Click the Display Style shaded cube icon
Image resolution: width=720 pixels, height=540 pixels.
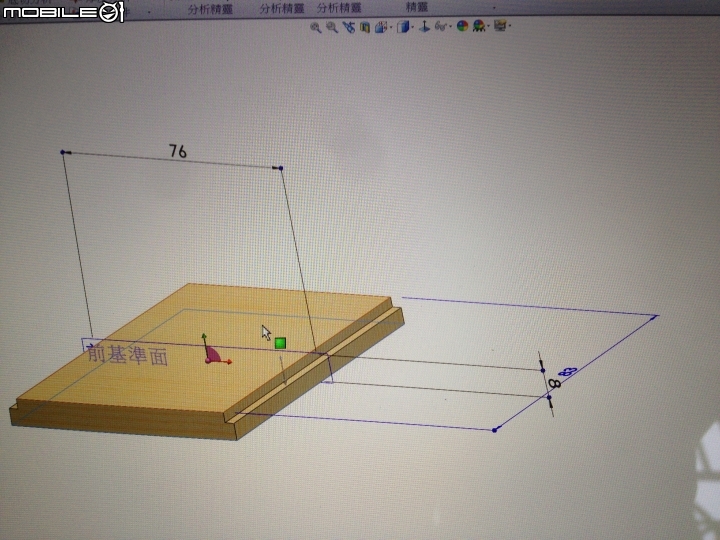click(x=403, y=27)
